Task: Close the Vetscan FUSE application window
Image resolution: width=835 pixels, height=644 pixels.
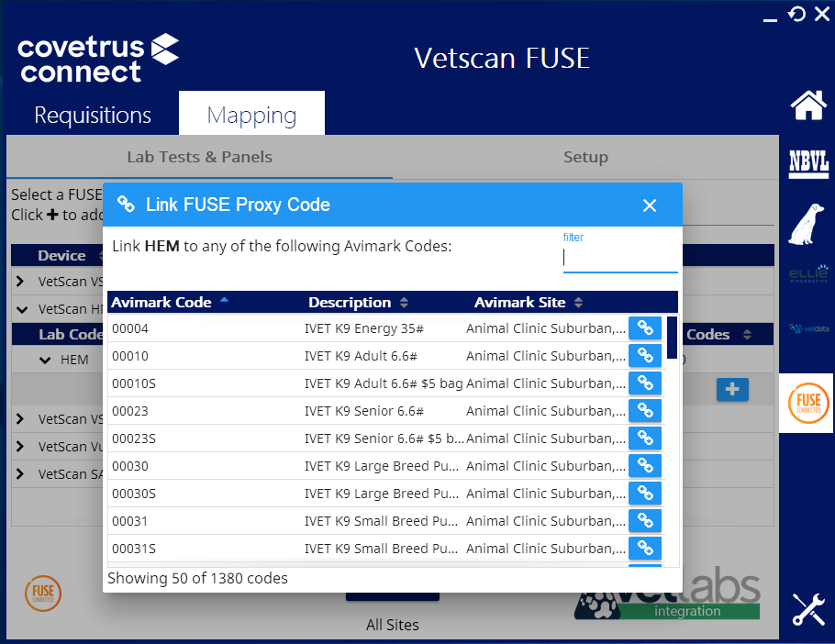Action: pyautogui.click(x=822, y=14)
